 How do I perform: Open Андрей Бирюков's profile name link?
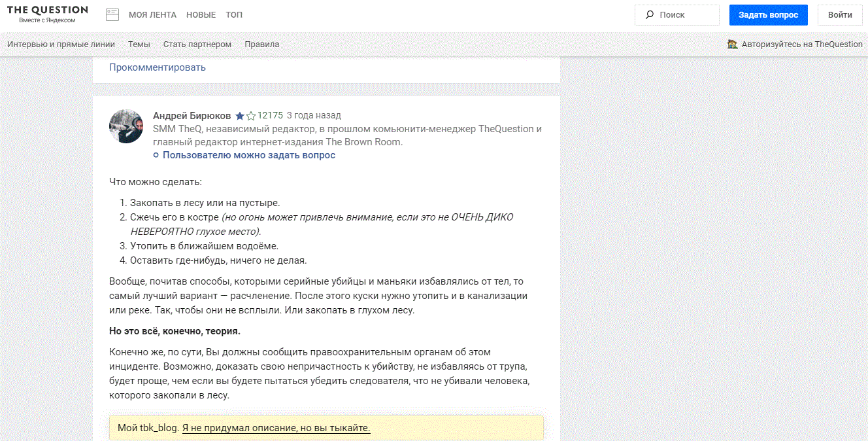tap(192, 116)
